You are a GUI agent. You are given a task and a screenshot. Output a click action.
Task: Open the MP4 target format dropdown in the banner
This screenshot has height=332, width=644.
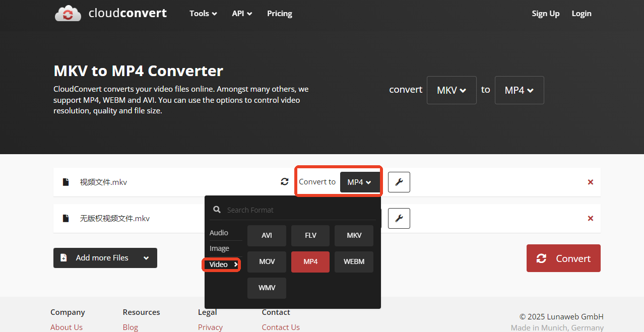[520, 90]
